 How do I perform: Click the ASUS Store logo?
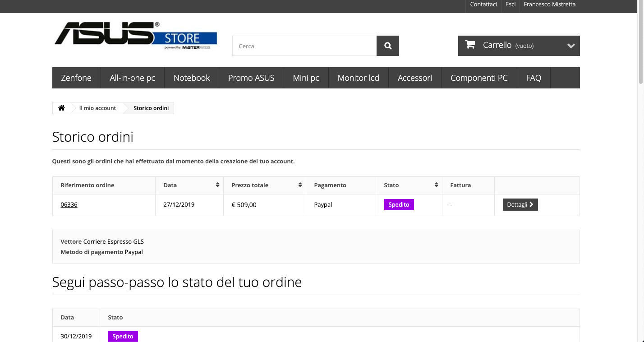click(135, 35)
